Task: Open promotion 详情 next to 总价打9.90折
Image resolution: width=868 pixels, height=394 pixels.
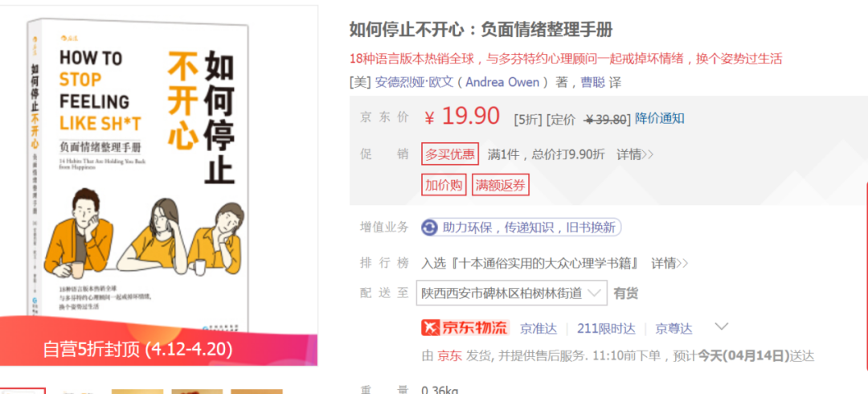Action: [x=635, y=154]
